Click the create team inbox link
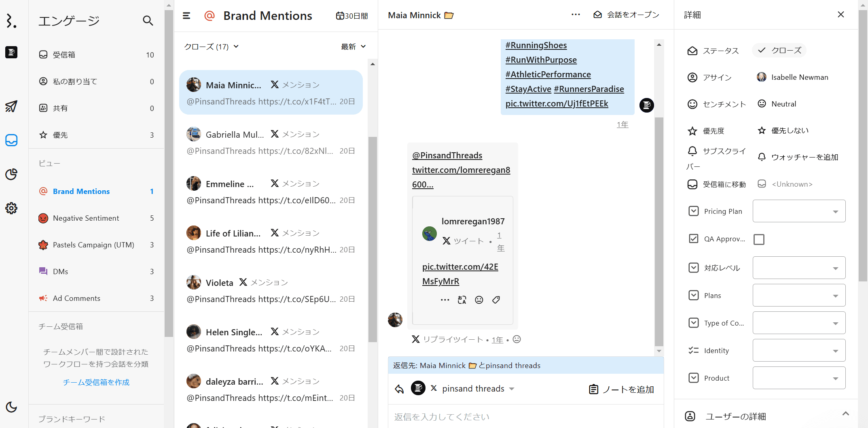The height and width of the screenshot is (428, 868). click(x=96, y=382)
